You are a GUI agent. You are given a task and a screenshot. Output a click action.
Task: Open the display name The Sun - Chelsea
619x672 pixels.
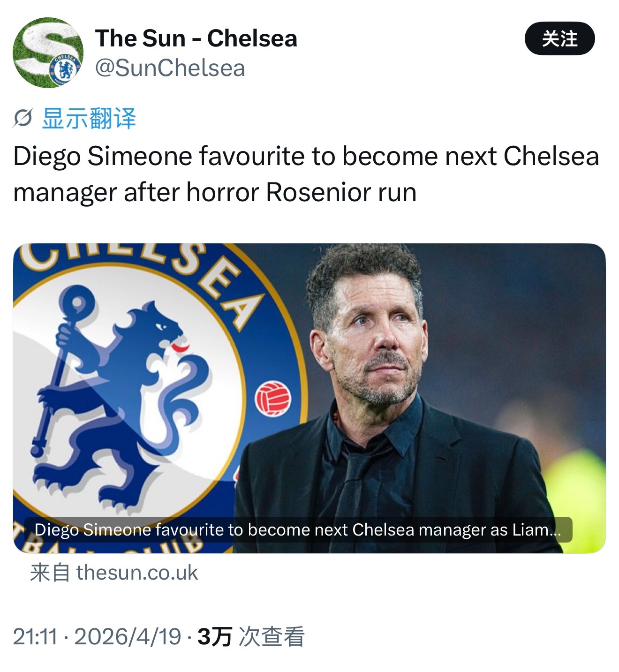click(x=196, y=38)
